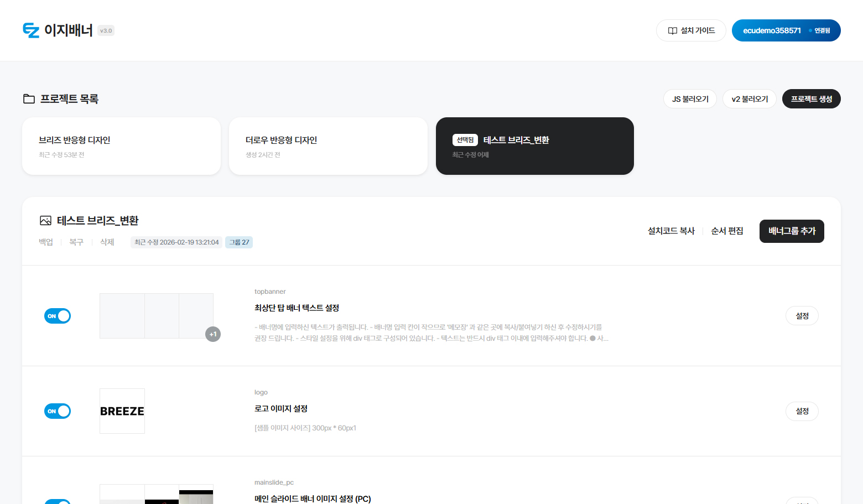Viewport: 863px width, 504px height.
Task: Turn off the topbanner ON toggle
Action: (x=58, y=316)
